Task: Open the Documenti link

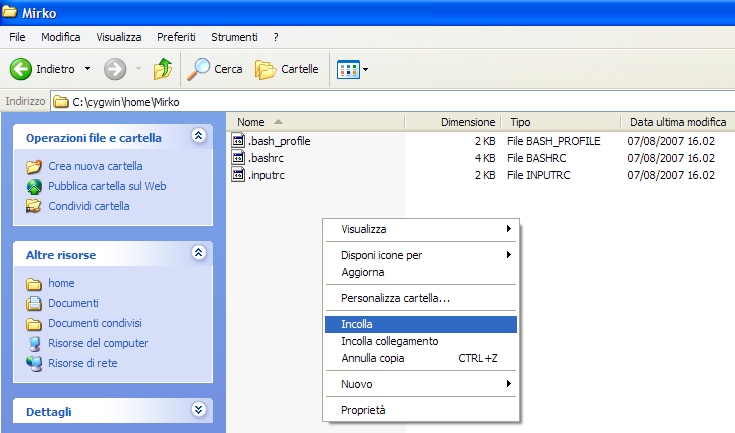Action: coord(73,303)
